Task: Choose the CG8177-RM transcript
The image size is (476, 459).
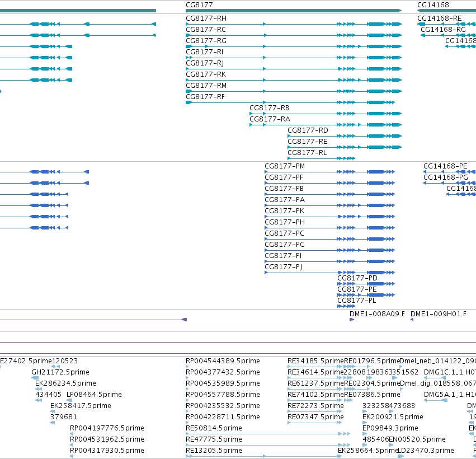Action: [x=206, y=86]
